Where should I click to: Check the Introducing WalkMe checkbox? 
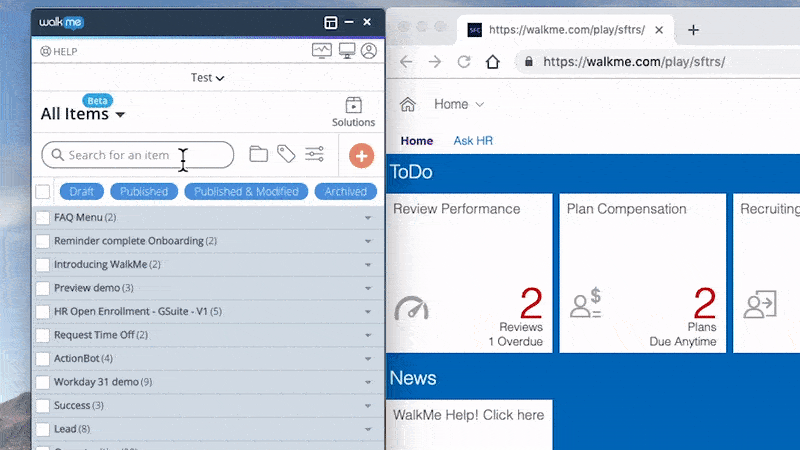[43, 265]
